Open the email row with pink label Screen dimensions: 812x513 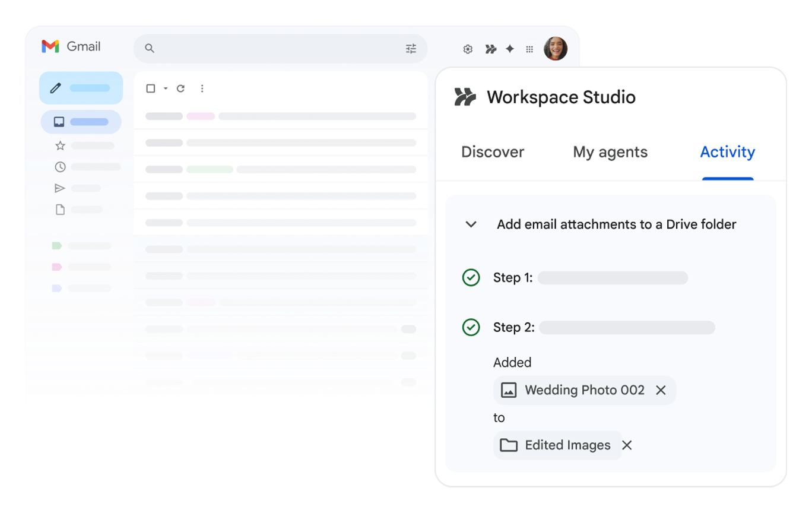[x=280, y=116]
